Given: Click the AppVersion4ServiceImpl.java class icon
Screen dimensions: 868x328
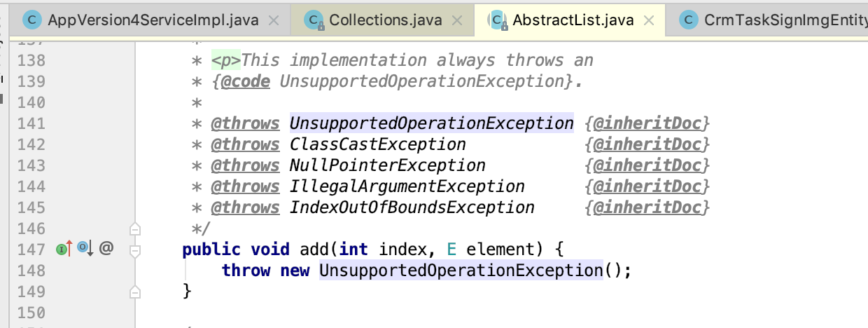Looking at the screenshot, I should pos(31,20).
